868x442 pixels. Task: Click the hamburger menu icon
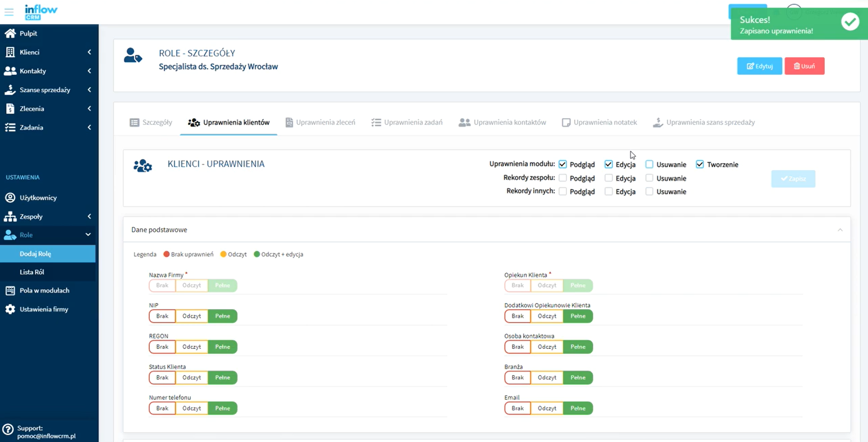(x=9, y=12)
